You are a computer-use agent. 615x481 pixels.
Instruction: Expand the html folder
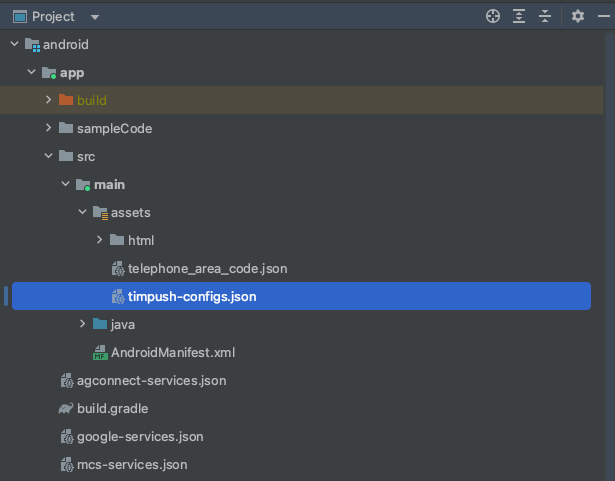click(99, 240)
